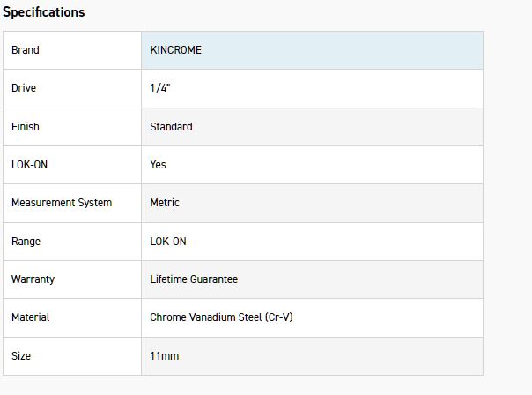Click the LOK-ON range value

click(x=168, y=242)
